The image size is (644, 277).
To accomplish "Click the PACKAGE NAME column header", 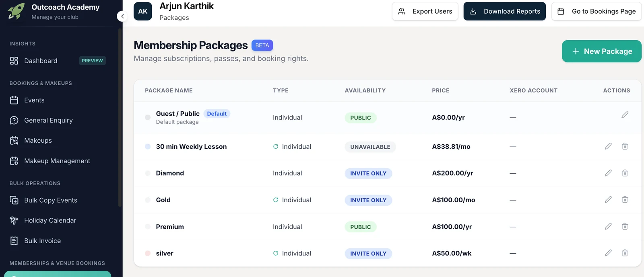I will 169,90.
